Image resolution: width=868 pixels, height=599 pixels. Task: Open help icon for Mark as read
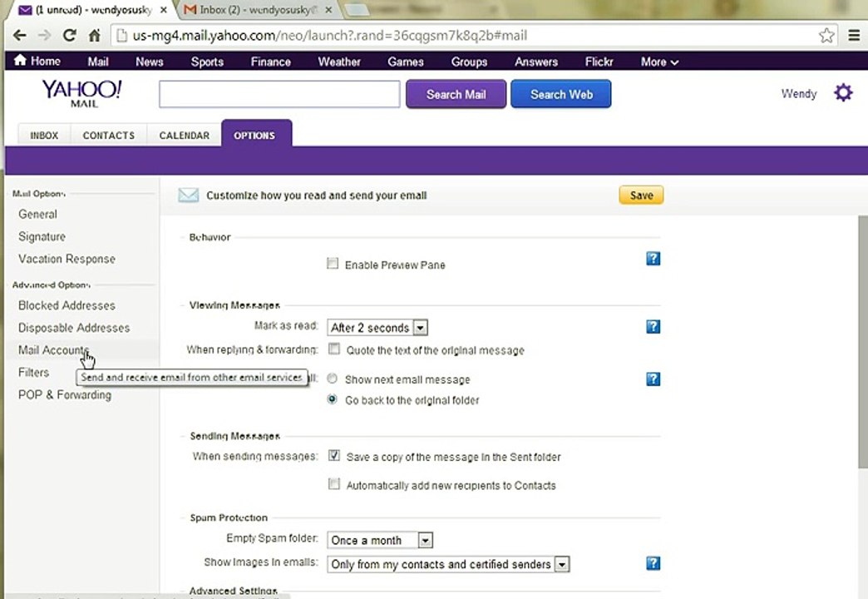point(653,326)
